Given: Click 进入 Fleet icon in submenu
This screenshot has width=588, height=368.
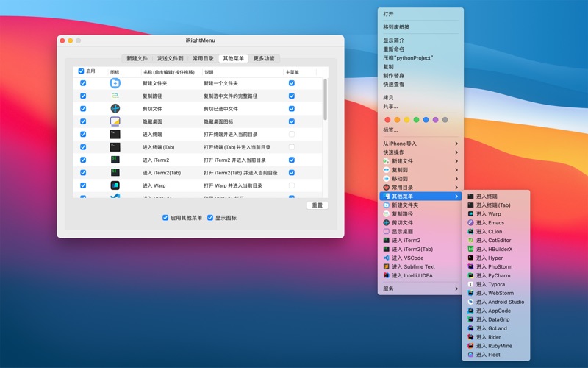Looking at the screenshot, I should point(470,355).
